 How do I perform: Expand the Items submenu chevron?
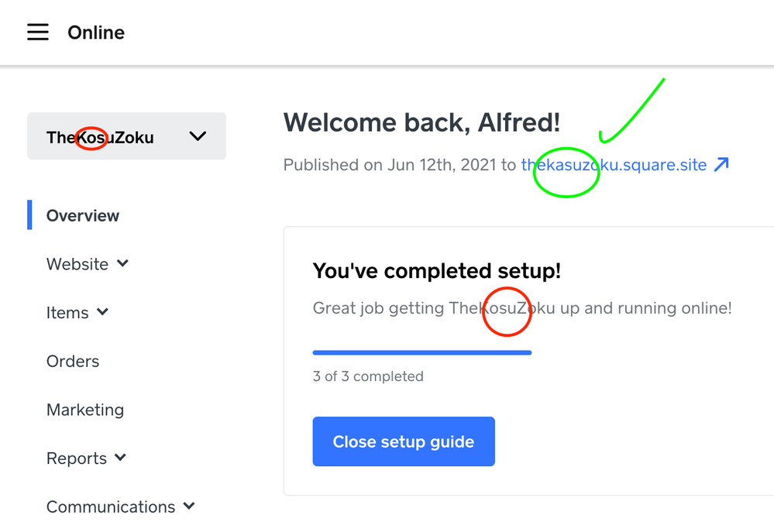[102, 312]
